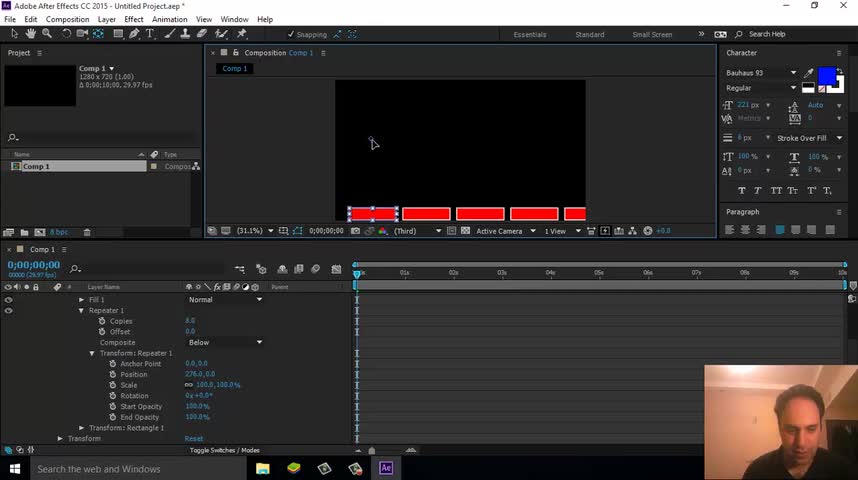Click the All Caps button

(776, 190)
